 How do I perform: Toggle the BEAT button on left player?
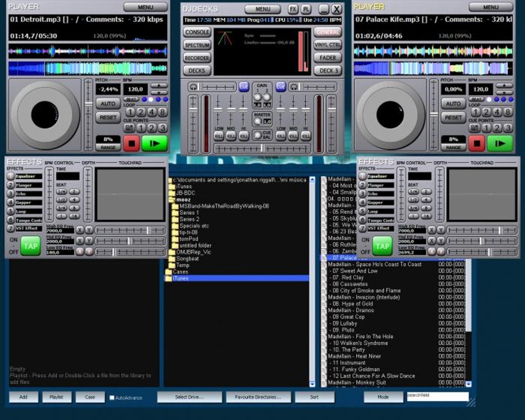point(131,99)
